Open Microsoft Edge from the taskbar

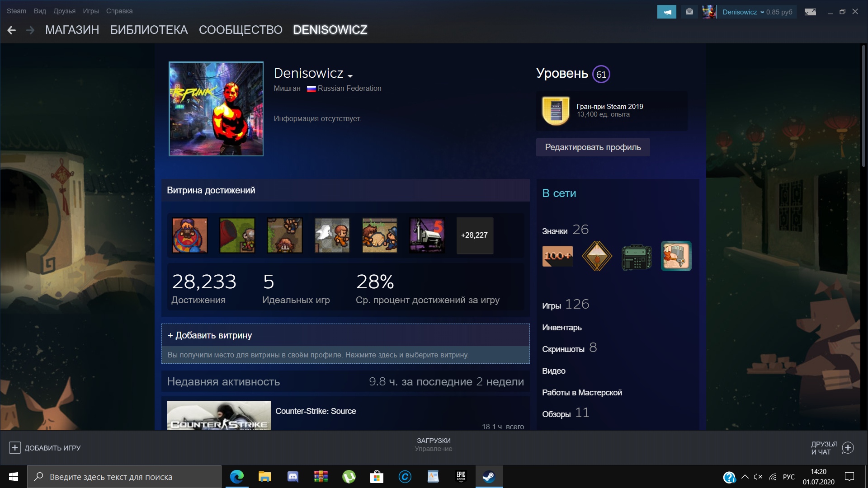[237, 477]
